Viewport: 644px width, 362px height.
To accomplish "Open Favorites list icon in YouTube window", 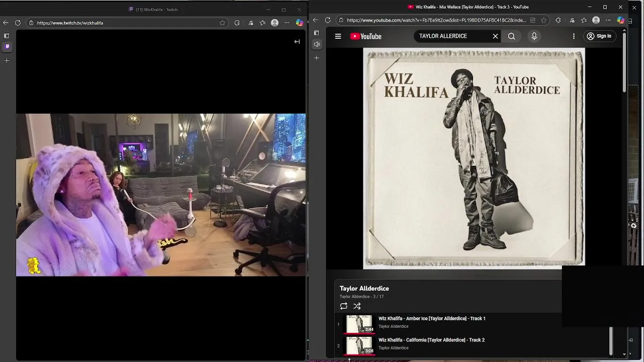I will (x=584, y=20).
